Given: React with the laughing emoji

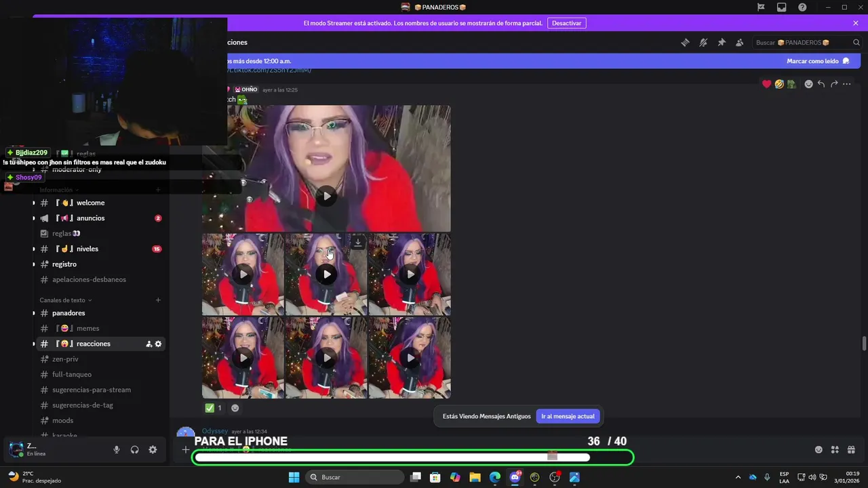Looking at the screenshot, I should (x=779, y=84).
